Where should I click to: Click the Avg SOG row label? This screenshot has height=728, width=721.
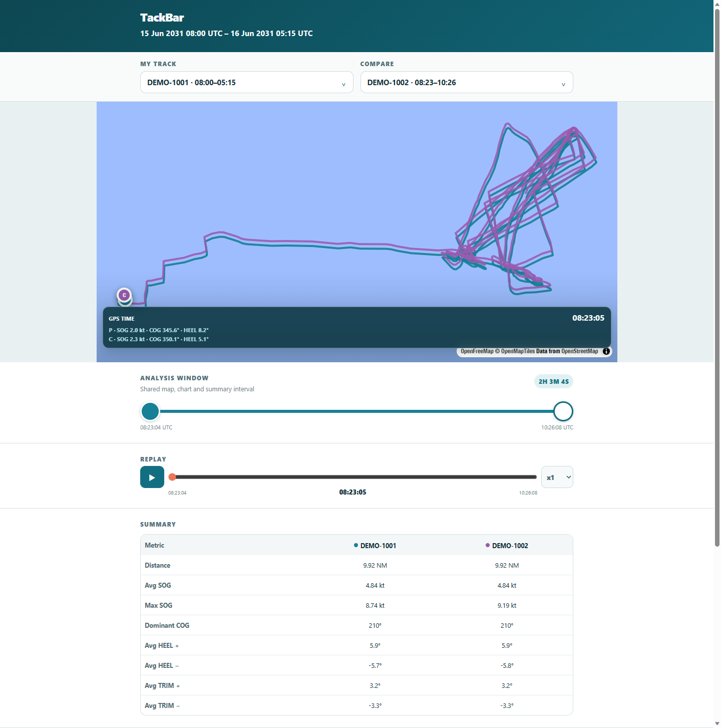[x=158, y=585]
